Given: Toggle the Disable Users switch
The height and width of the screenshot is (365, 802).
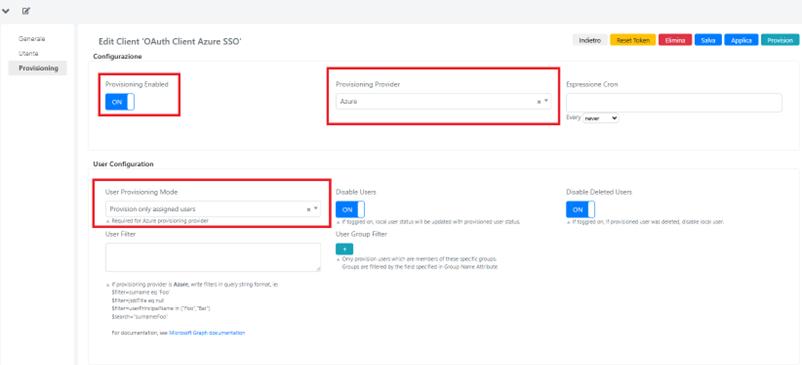Looking at the screenshot, I should (350, 210).
